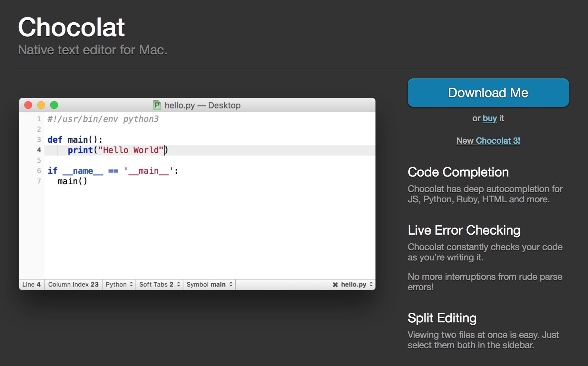588x366 pixels.
Task: Click the hello.py — Desktop window title
Action: coord(202,106)
